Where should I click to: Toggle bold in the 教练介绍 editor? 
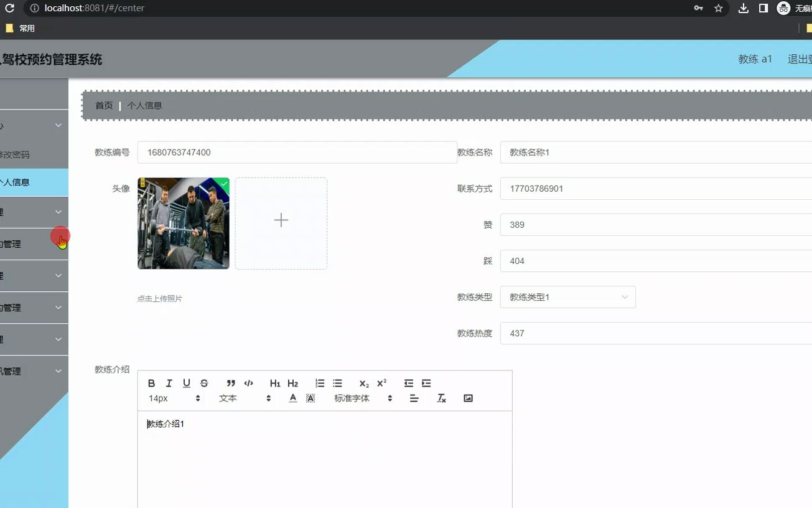click(151, 383)
